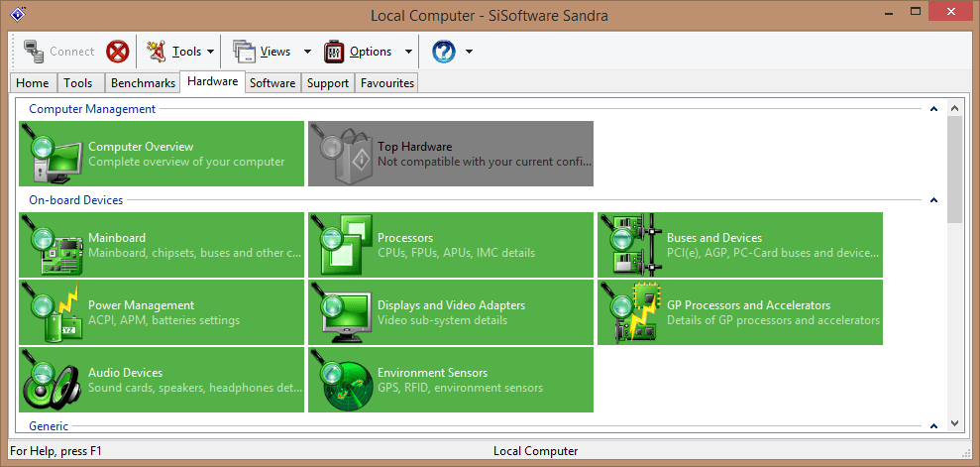Click the red Disconnect icon in toolbar
Image resolution: width=980 pixels, height=467 pixels.
point(118,52)
